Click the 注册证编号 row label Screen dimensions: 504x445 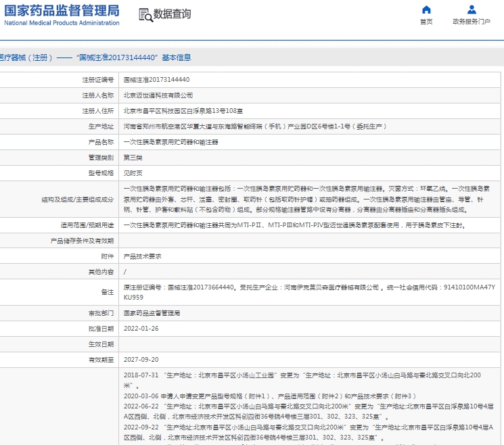[x=97, y=80]
